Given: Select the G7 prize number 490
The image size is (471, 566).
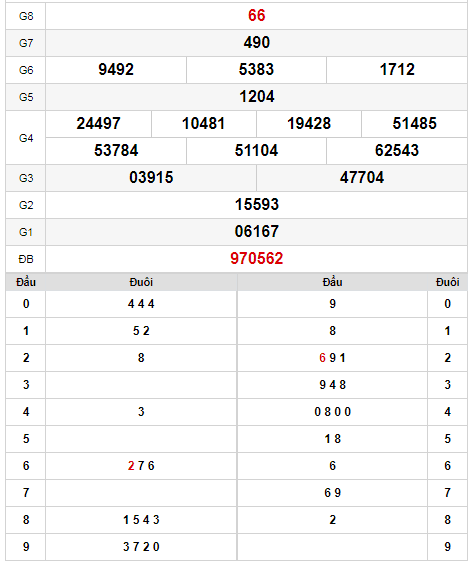Looking at the screenshot, I should [x=256, y=43].
